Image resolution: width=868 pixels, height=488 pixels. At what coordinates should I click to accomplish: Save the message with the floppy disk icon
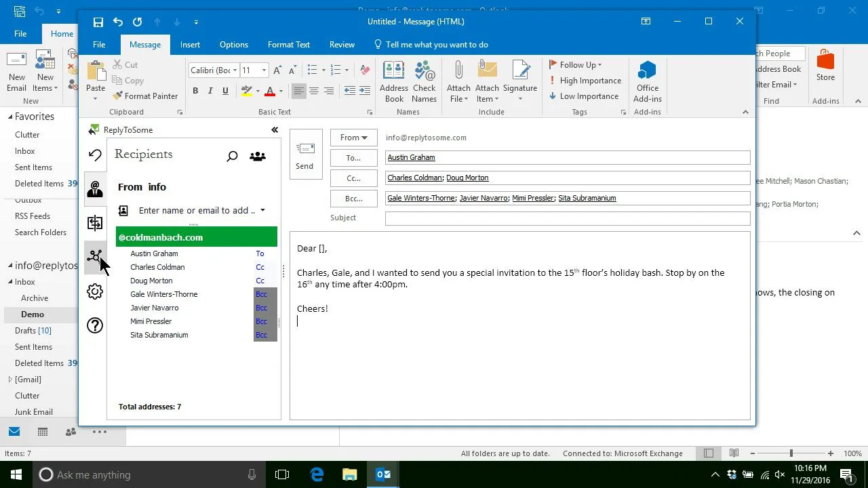click(98, 22)
